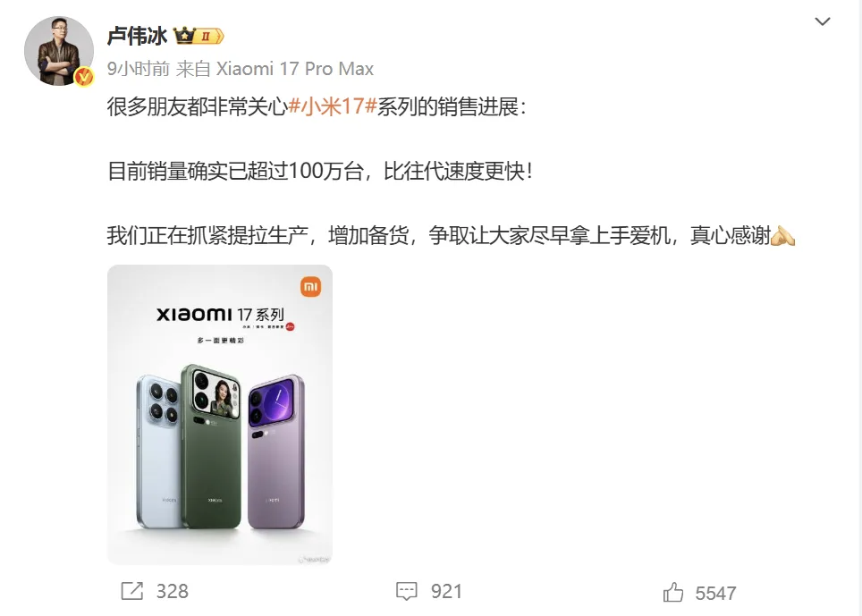Open the #小米17# hashtag link
This screenshot has width=862, height=616.
click(x=333, y=106)
